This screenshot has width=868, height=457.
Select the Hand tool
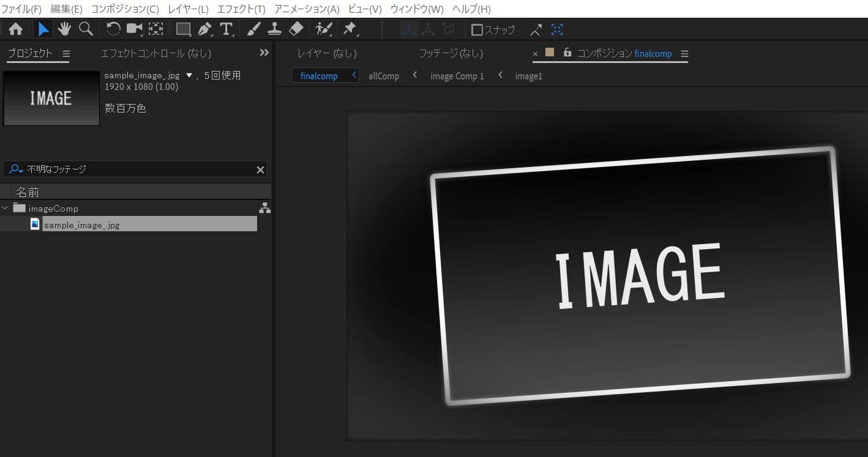point(64,29)
